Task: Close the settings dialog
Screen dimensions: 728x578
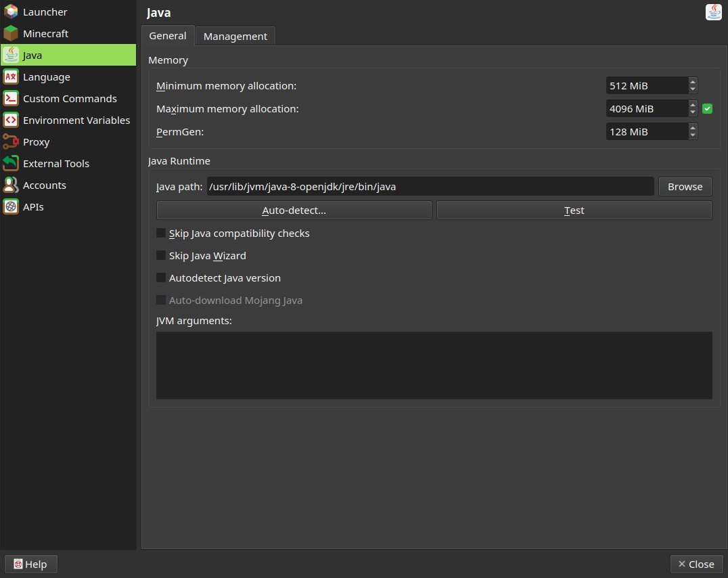Action: tap(696, 564)
